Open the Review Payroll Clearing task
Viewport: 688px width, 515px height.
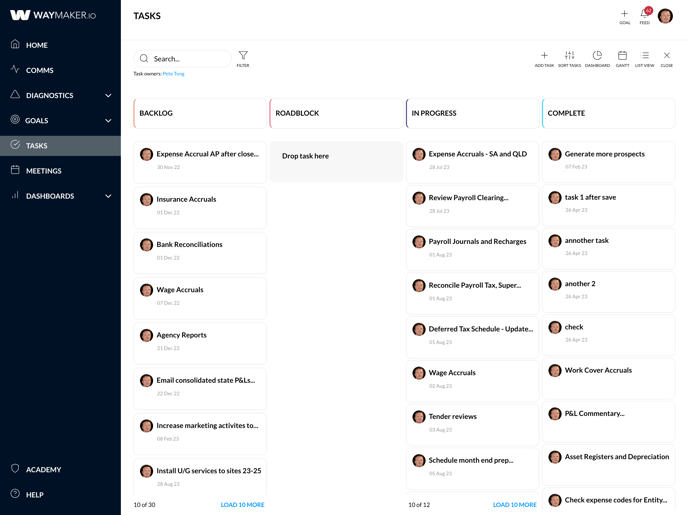[x=473, y=206]
